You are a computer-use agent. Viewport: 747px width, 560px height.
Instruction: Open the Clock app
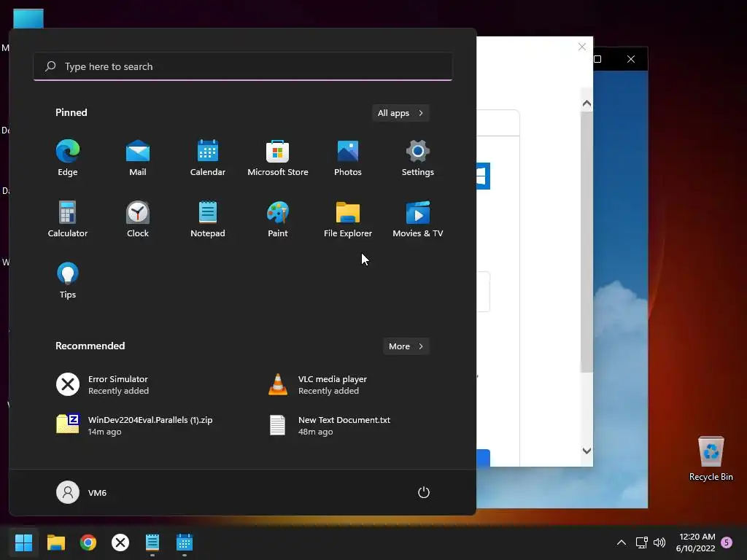(x=138, y=219)
